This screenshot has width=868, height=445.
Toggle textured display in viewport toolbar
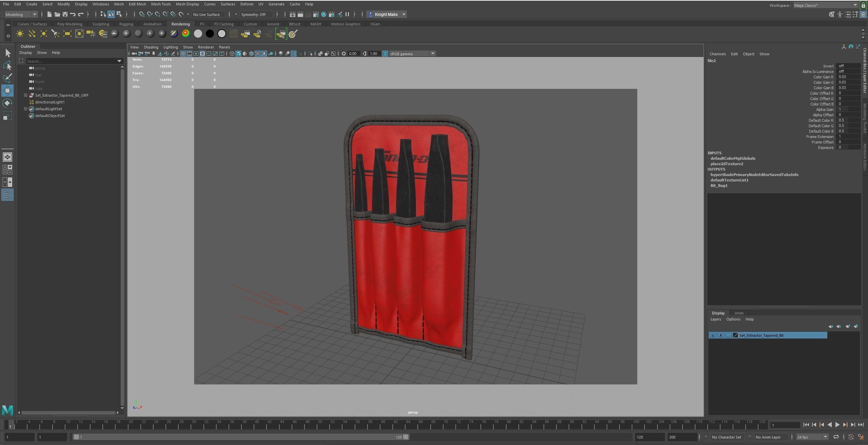click(258, 54)
